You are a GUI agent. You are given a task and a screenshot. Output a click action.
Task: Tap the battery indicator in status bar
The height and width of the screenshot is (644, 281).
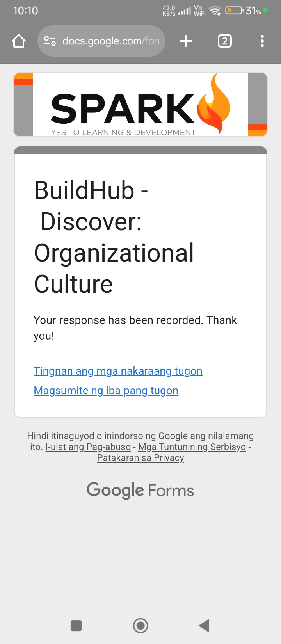click(x=234, y=11)
